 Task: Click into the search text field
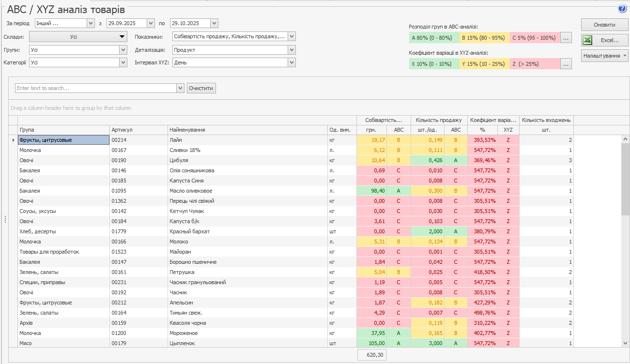coord(95,88)
